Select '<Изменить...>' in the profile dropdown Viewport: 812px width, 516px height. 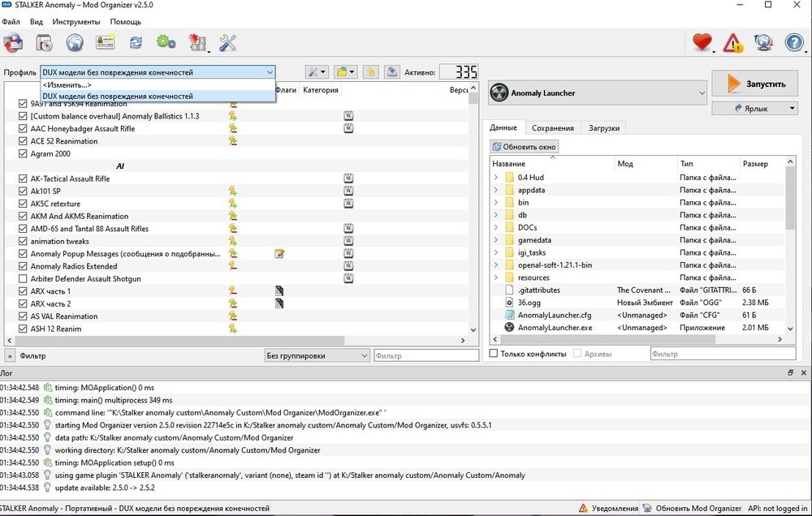coord(67,84)
